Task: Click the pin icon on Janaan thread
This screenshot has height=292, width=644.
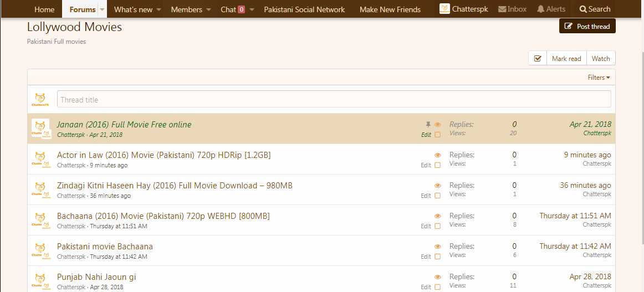Action: tap(428, 125)
